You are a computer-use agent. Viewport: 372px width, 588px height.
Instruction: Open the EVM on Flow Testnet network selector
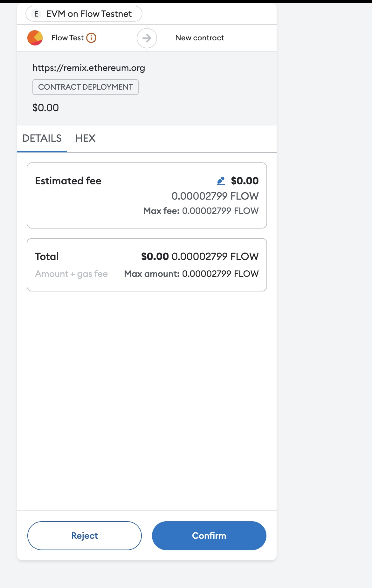point(84,14)
